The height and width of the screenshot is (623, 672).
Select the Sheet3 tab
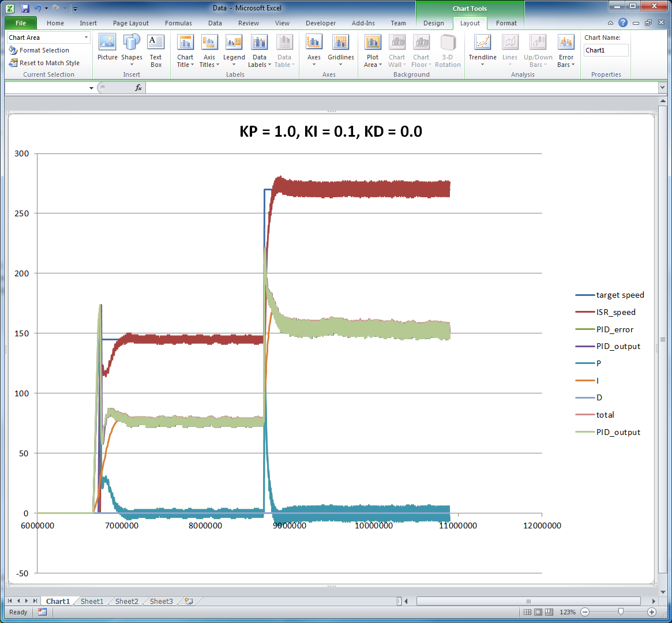click(161, 601)
